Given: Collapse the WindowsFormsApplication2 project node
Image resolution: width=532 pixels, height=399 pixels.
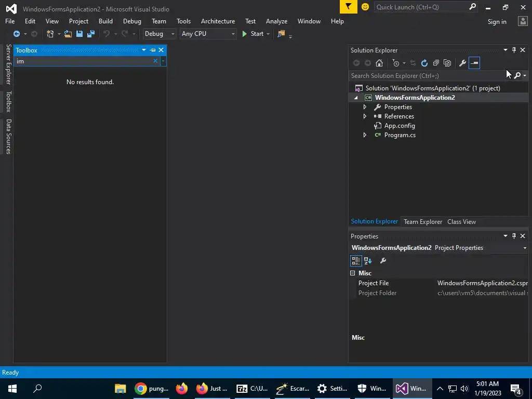Looking at the screenshot, I should click(x=356, y=98).
